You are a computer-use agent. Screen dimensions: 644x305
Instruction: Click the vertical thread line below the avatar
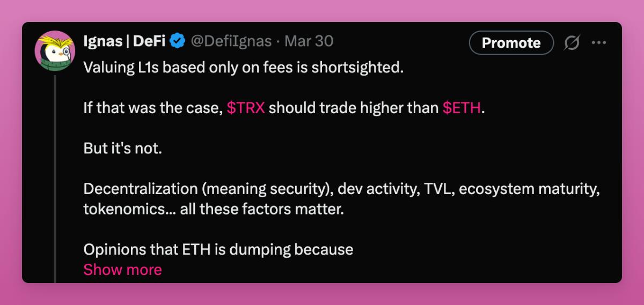tap(55, 177)
